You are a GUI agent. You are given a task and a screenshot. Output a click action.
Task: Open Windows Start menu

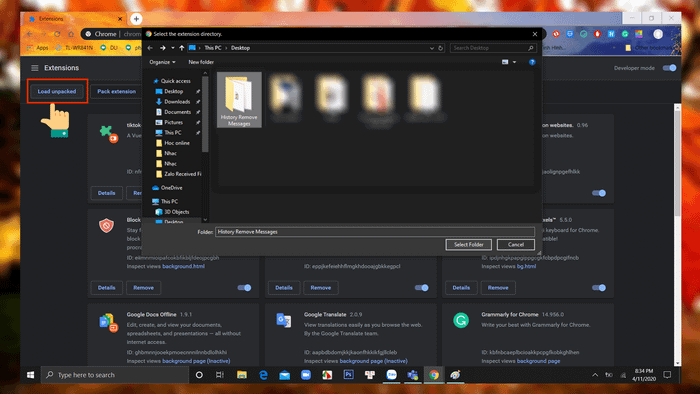pyautogui.click(x=30, y=375)
